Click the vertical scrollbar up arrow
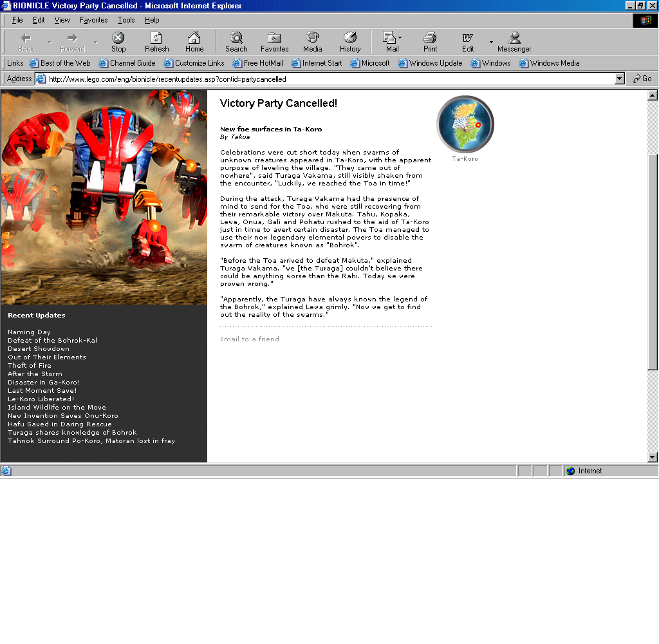 [x=653, y=95]
